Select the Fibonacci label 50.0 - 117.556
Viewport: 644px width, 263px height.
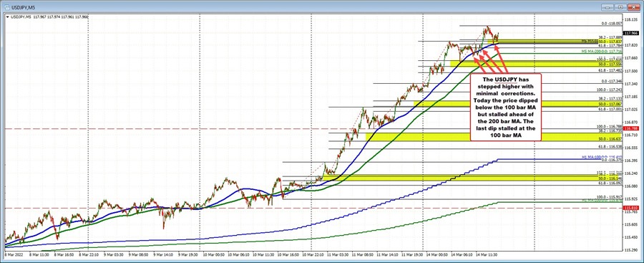610,64
